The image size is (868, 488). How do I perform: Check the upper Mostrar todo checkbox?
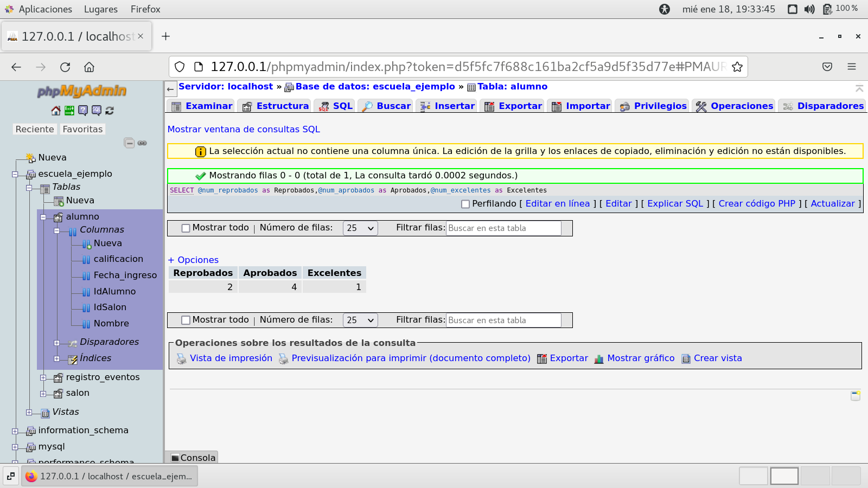click(x=186, y=228)
